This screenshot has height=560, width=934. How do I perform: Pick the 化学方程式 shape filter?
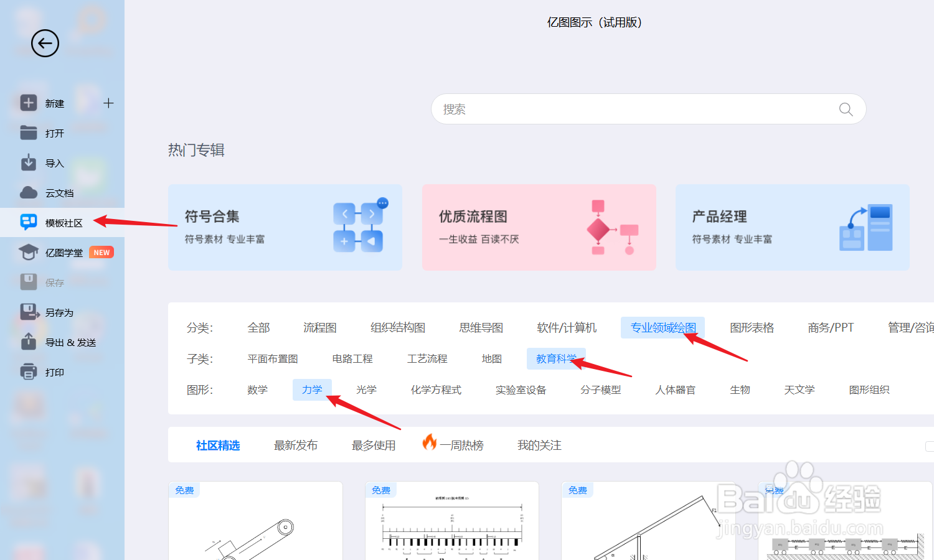(x=436, y=390)
